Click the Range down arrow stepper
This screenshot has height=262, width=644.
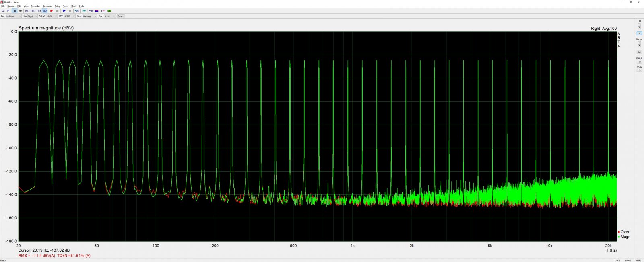pyautogui.click(x=639, y=46)
